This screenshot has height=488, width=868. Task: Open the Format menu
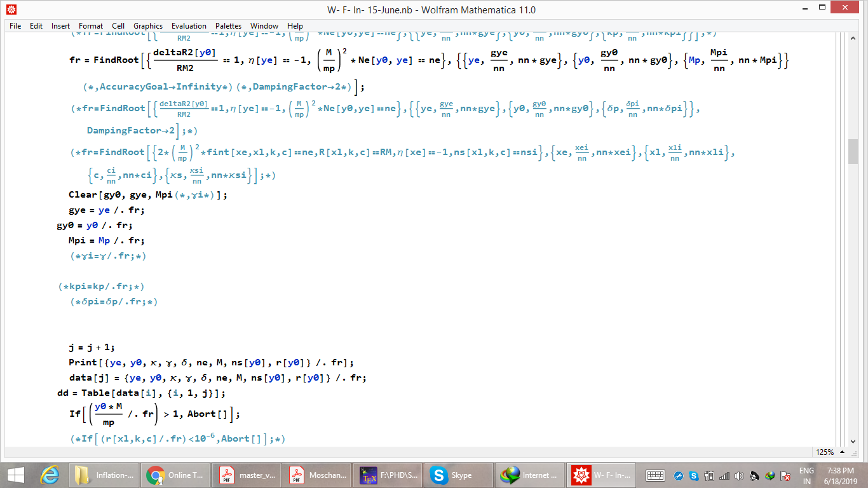pyautogui.click(x=91, y=26)
